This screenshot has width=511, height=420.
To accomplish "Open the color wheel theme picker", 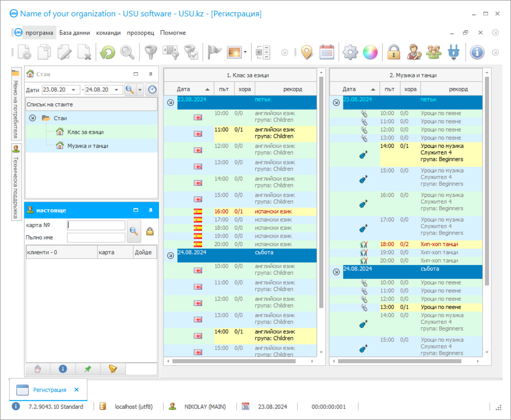I will point(370,52).
